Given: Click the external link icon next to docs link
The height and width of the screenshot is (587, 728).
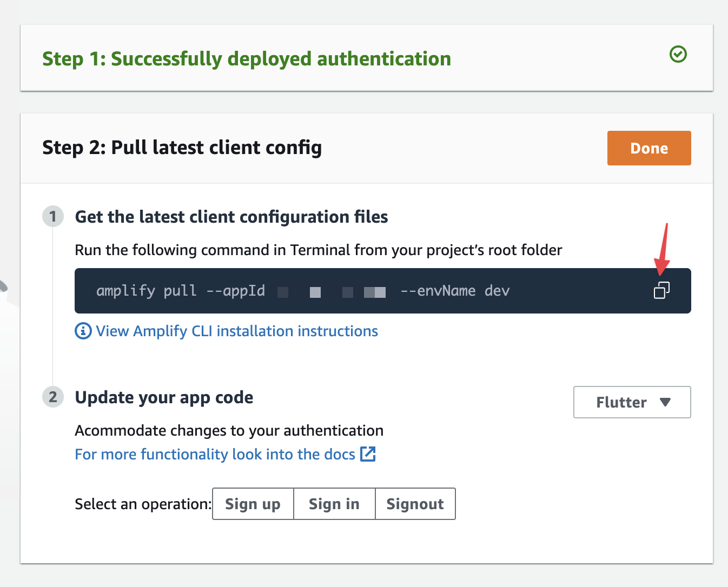Looking at the screenshot, I should (x=368, y=454).
